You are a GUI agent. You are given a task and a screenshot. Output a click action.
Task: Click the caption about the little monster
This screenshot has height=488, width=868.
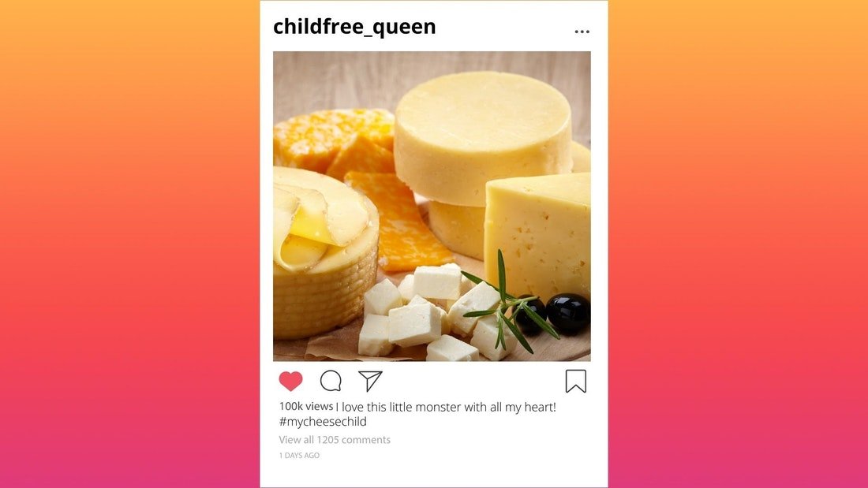pos(446,408)
